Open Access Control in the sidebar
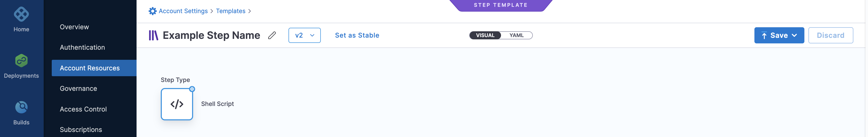Screen dimensions: 868x137 tap(83, 109)
